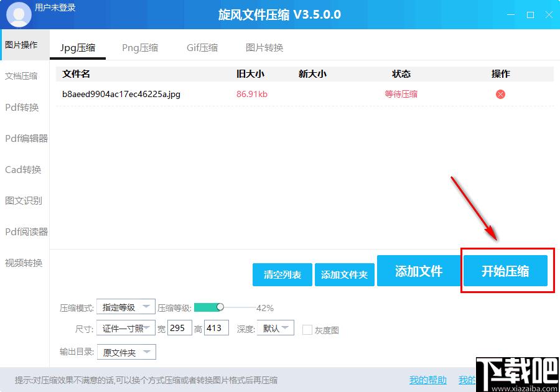Switch to the Gif压缩 tab
Viewport: 560px width, 392px height.
pyautogui.click(x=202, y=47)
